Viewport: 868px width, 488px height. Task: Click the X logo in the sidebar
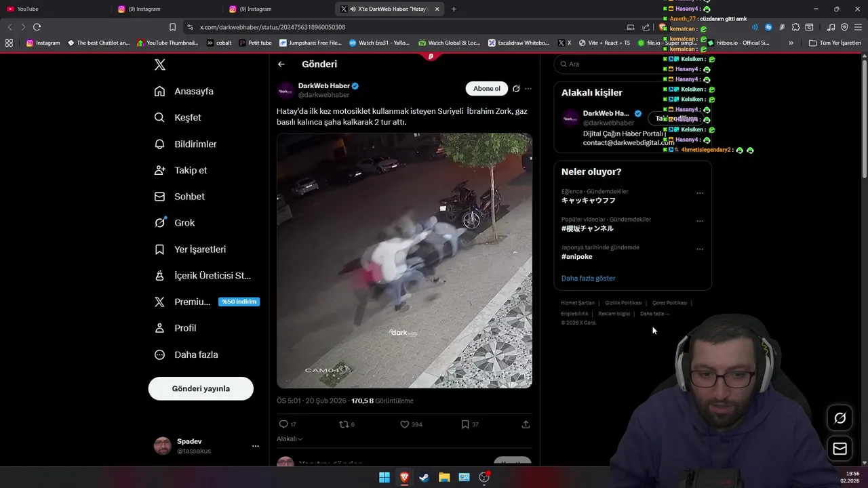click(x=160, y=65)
